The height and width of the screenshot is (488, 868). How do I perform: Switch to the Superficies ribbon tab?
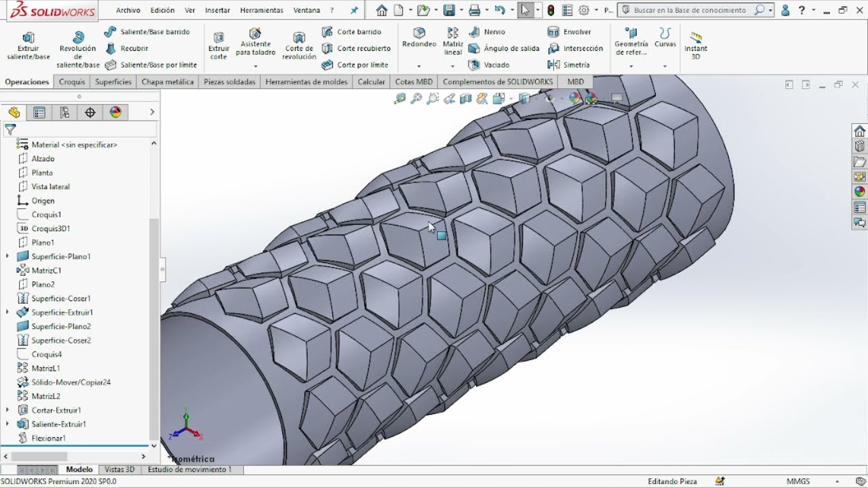pos(113,82)
